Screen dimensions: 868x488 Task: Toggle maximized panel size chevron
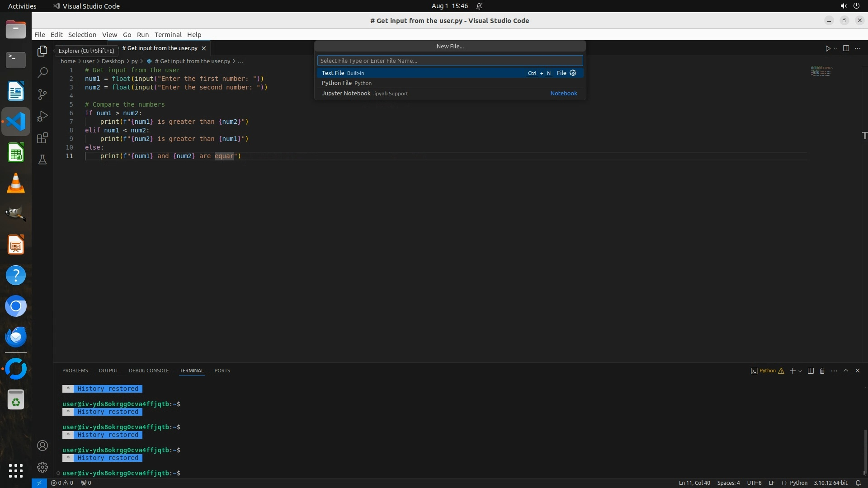(846, 371)
